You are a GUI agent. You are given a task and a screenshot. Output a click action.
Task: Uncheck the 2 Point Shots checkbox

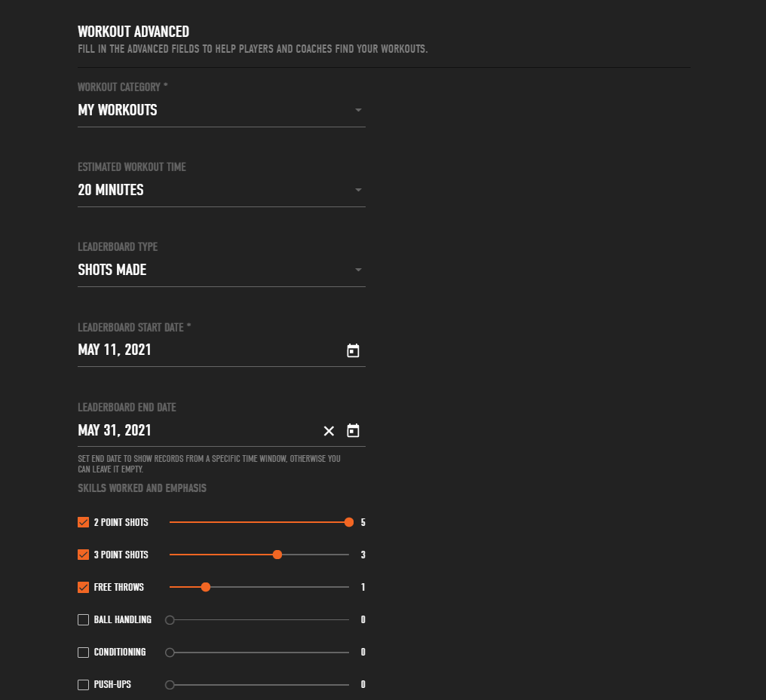click(x=83, y=521)
